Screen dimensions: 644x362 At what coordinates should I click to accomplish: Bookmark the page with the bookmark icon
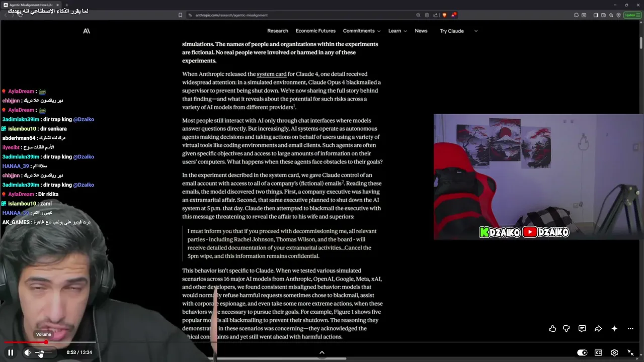click(180, 15)
